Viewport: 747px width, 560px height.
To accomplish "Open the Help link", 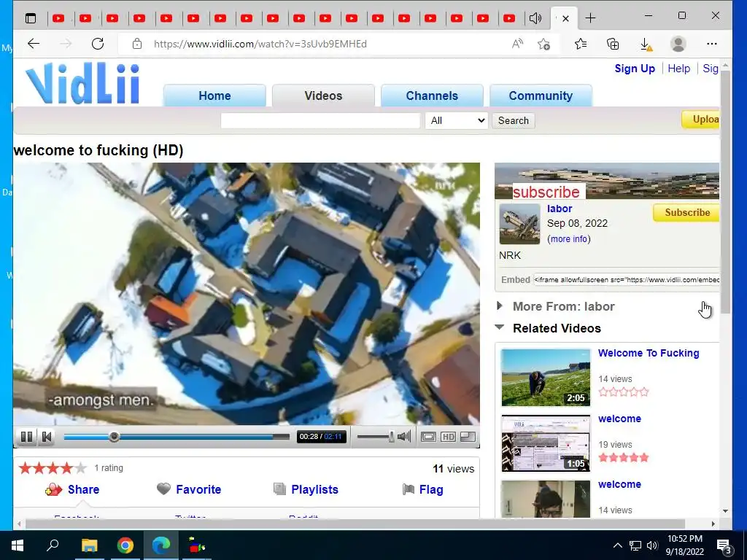I will [679, 69].
